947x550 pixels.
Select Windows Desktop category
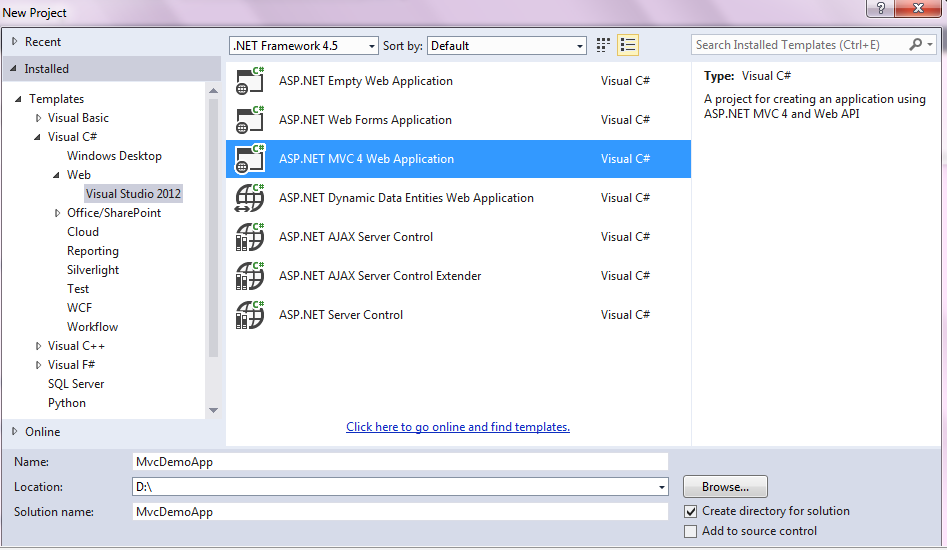click(x=114, y=156)
